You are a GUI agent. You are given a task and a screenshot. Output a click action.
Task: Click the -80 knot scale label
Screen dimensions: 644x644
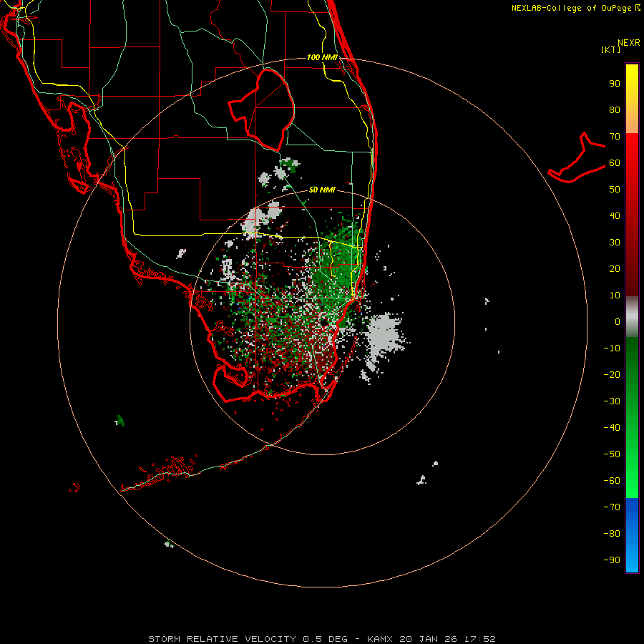[612, 534]
